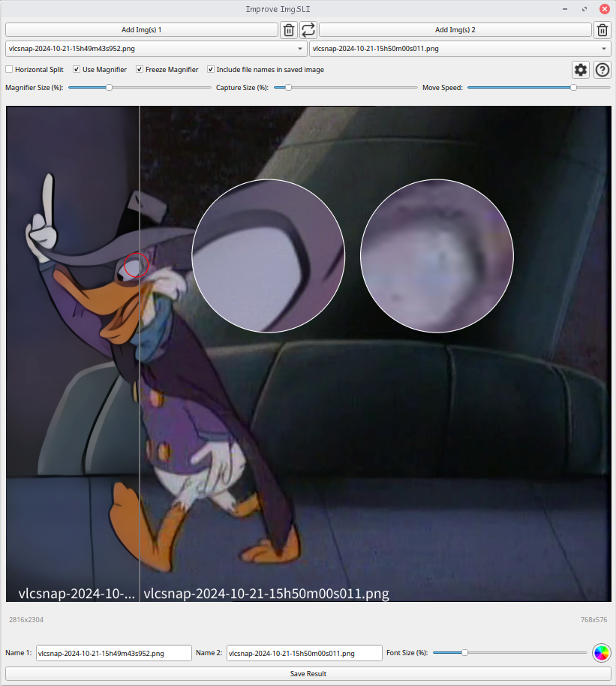The image size is (616, 686).
Task: Click Add Img(s) 2 button
Action: [x=455, y=30]
